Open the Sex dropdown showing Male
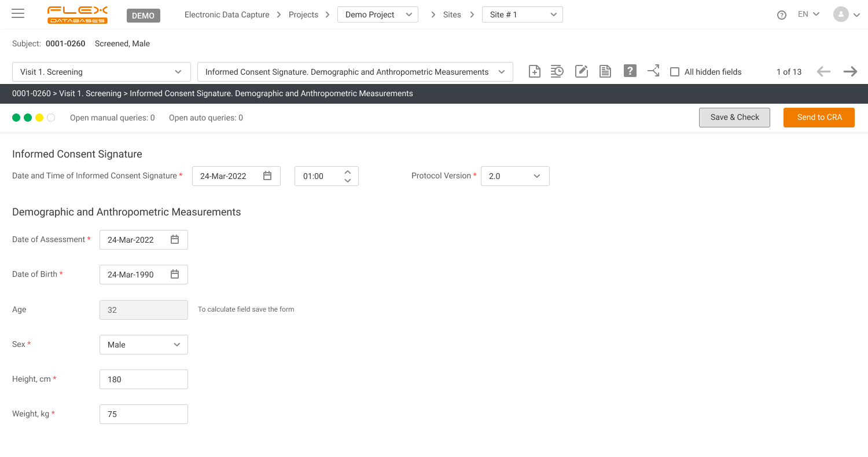Viewport: 868px width, 457px height. click(144, 345)
